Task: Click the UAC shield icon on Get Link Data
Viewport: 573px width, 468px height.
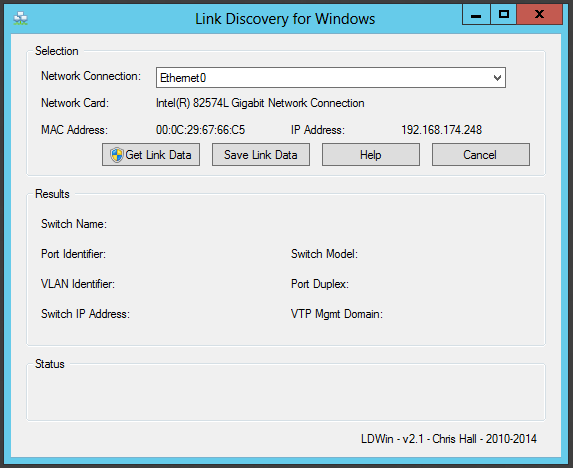Action: click(117, 155)
